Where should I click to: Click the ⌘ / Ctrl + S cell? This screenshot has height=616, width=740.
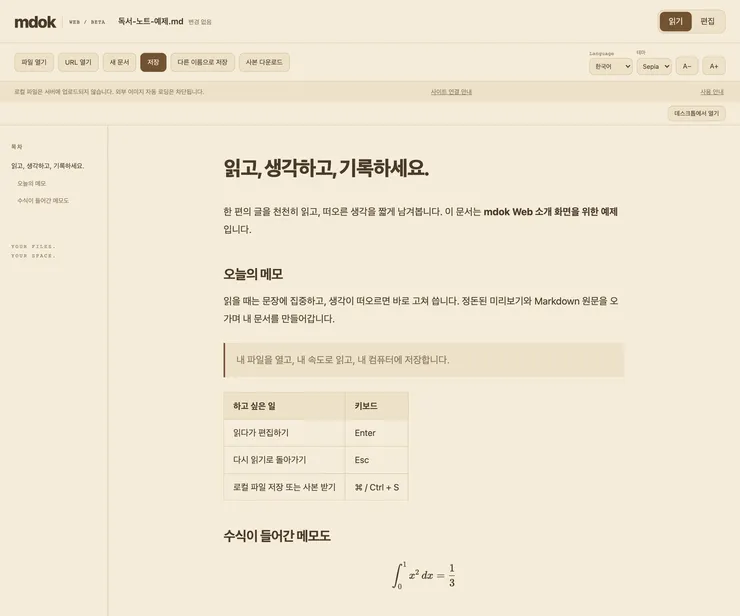pyautogui.click(x=377, y=487)
